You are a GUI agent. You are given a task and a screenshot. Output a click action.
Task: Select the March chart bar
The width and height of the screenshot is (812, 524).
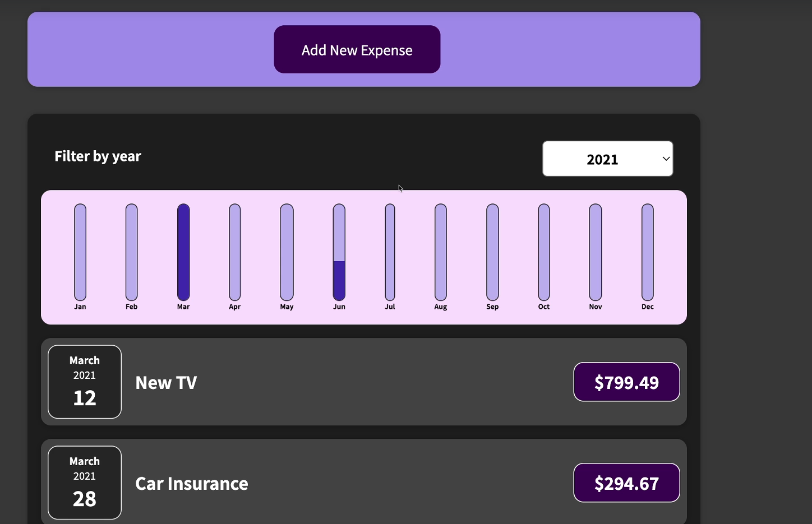(183, 252)
